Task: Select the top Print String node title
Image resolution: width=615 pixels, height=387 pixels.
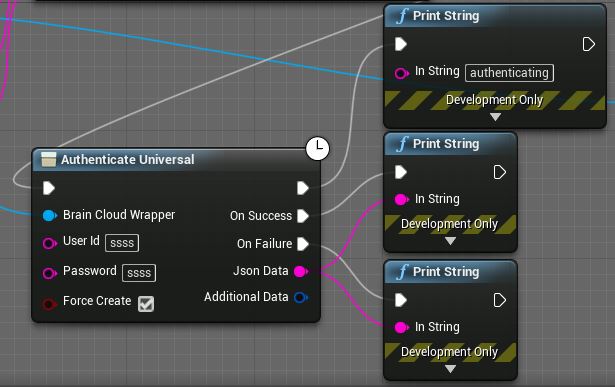Action: tap(446, 16)
